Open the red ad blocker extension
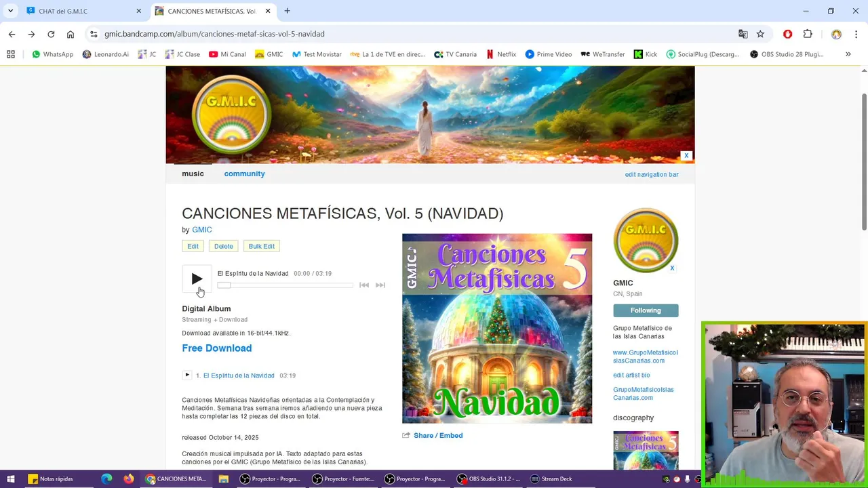The height and width of the screenshot is (488, 868). point(787,34)
